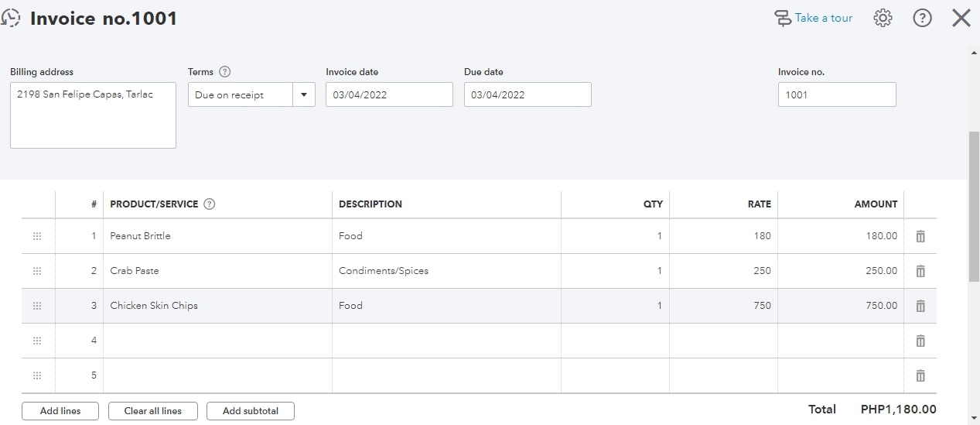Click the Terms help tooltip icon

pos(225,72)
